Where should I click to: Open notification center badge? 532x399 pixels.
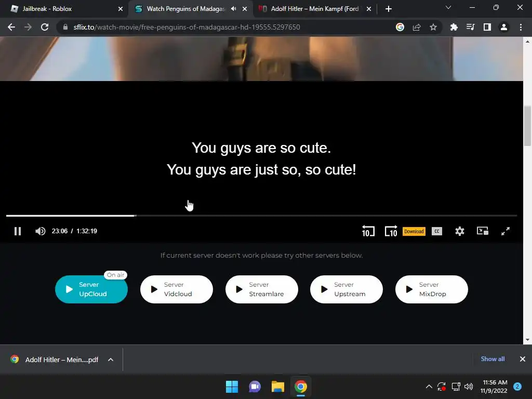pos(517,387)
